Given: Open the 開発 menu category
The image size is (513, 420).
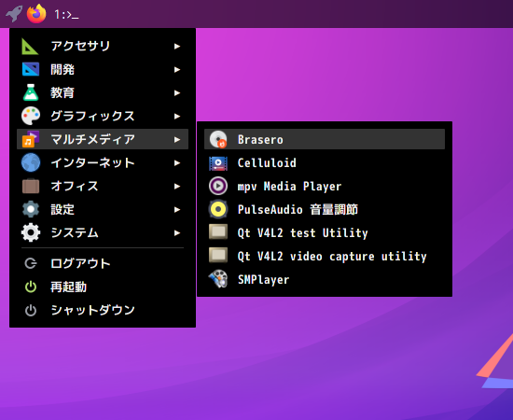Looking at the screenshot, I should click(103, 69).
